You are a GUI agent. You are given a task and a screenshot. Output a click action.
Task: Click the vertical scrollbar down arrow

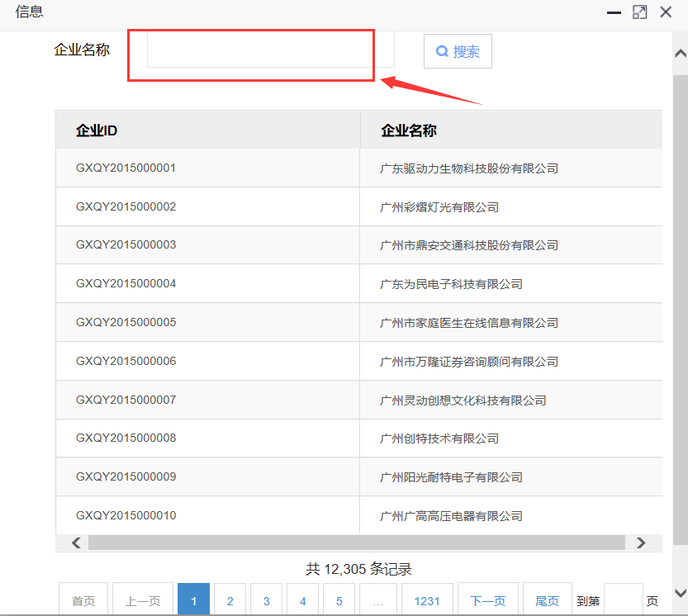(x=681, y=593)
